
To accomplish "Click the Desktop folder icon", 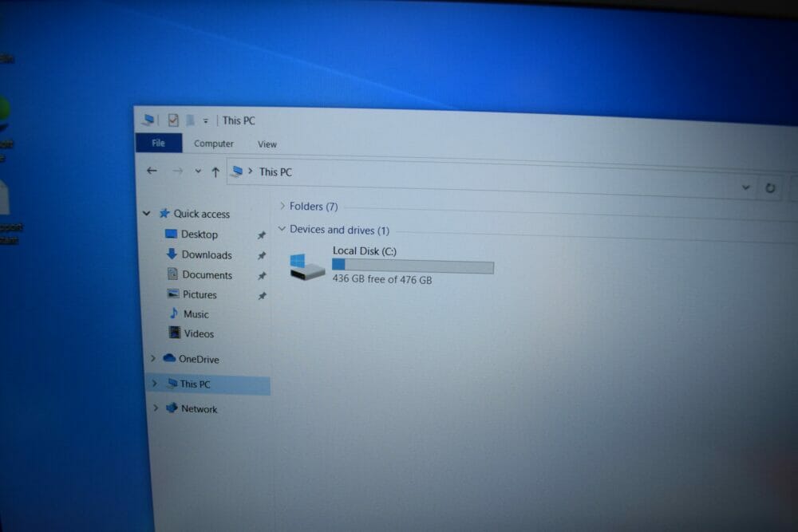I will pyautogui.click(x=172, y=234).
